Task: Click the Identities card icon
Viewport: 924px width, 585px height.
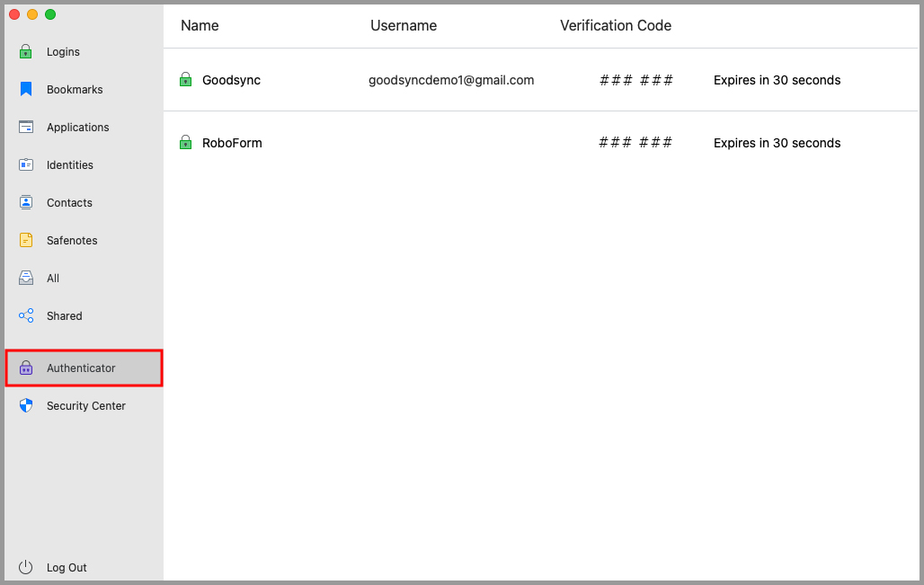Action: tap(26, 164)
